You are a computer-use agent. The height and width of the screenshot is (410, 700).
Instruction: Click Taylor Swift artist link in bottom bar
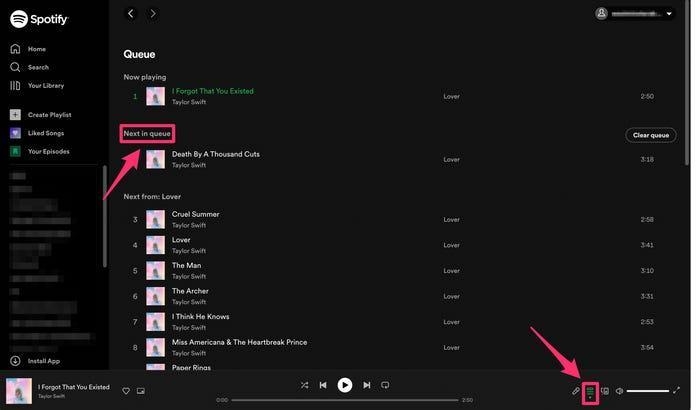point(51,396)
